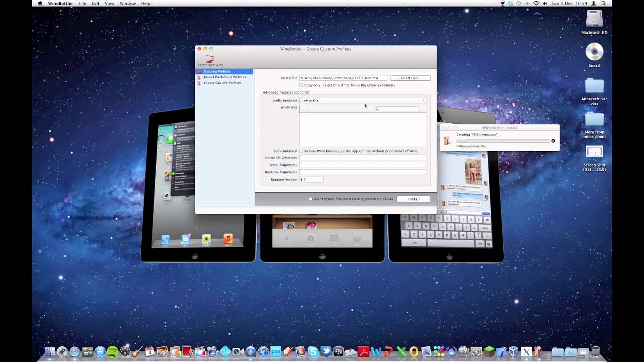Click the WineBottler Install progress bar
644x362 pixels.
tap(503, 141)
